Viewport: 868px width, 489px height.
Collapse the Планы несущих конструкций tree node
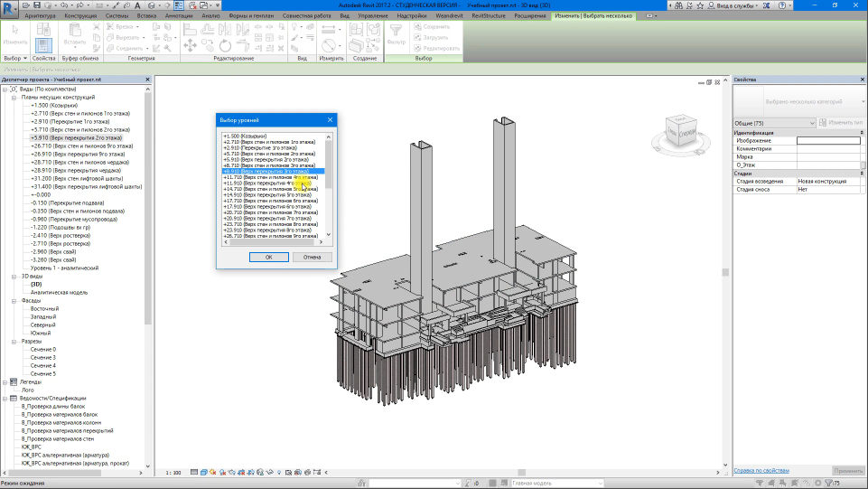click(15, 97)
